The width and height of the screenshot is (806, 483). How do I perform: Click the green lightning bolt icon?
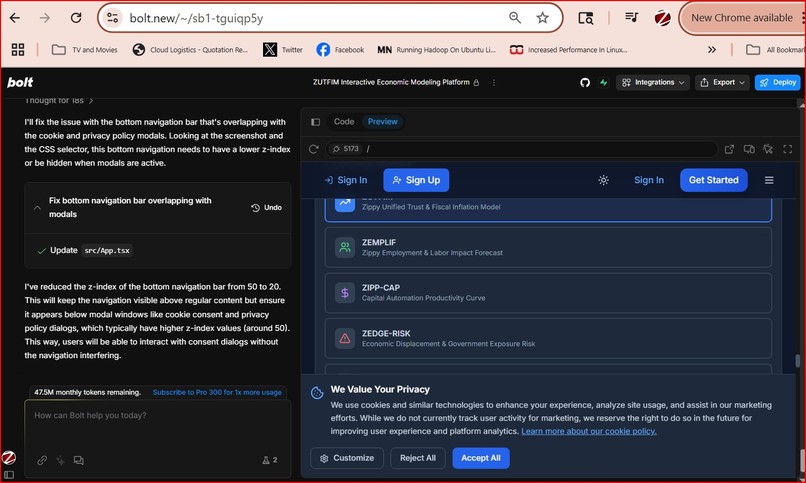603,82
